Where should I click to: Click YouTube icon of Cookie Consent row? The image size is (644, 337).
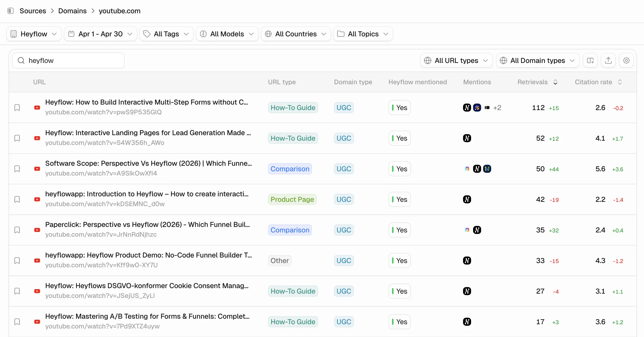tap(37, 291)
